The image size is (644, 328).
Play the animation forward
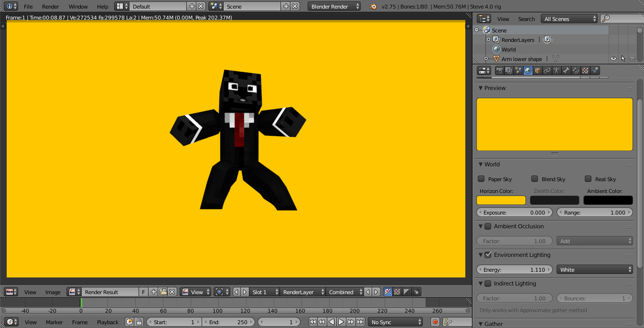coord(341,322)
